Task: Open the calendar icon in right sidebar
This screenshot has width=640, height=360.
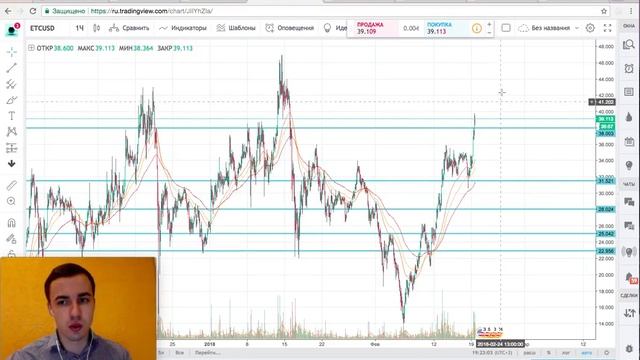Action: [629, 142]
